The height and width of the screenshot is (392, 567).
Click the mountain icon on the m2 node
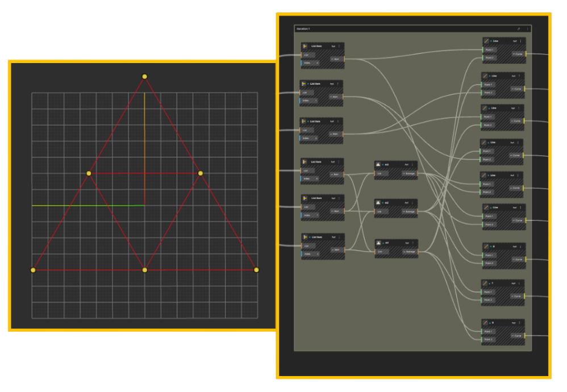coord(379,202)
